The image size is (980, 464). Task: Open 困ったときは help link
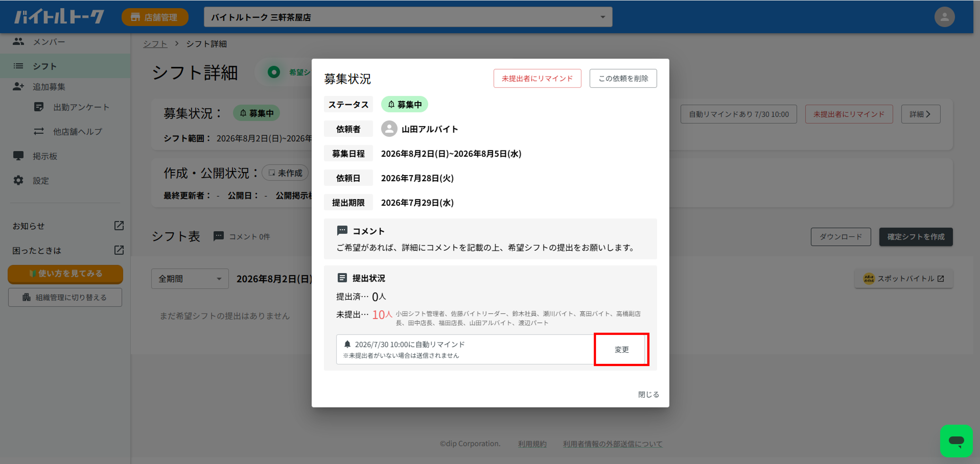pyautogui.click(x=37, y=250)
